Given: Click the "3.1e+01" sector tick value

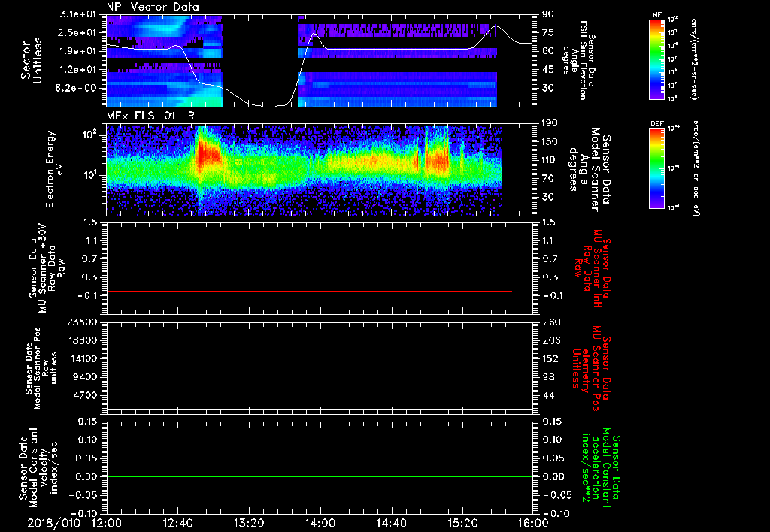Looking at the screenshot, I should (x=77, y=14).
